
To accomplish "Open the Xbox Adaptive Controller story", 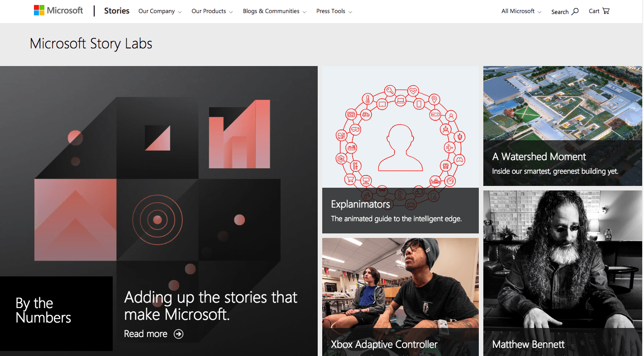I will [384, 344].
